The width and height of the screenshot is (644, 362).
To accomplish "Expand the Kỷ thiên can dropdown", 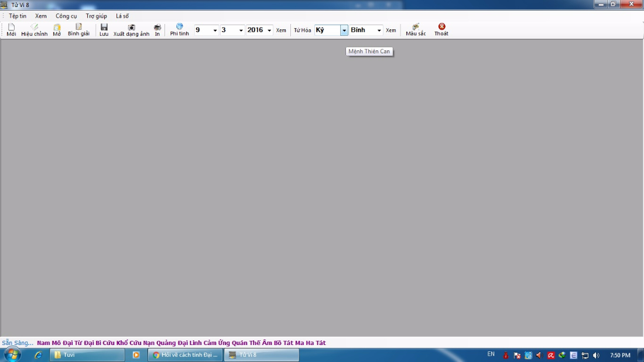I will click(344, 30).
